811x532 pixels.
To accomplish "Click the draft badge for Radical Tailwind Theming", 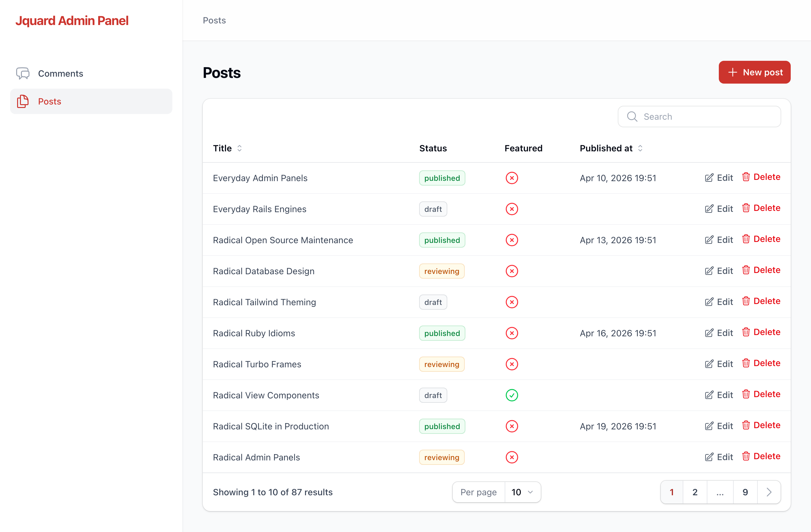I will point(433,302).
